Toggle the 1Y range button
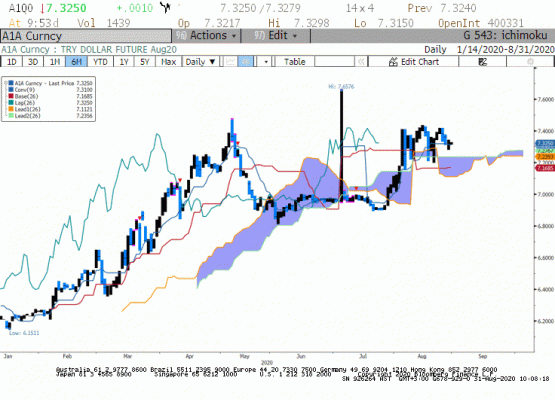555x400 pixels. 124,62
